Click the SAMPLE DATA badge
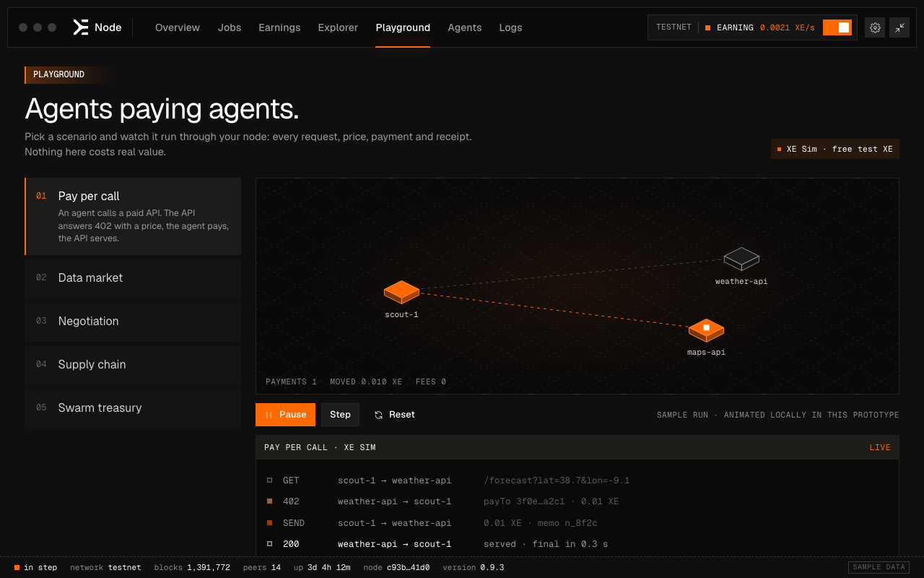The height and width of the screenshot is (578, 924). (x=879, y=568)
